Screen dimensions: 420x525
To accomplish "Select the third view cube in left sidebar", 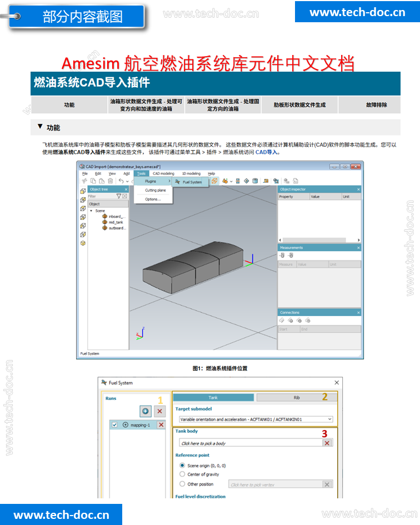I will point(83,208).
